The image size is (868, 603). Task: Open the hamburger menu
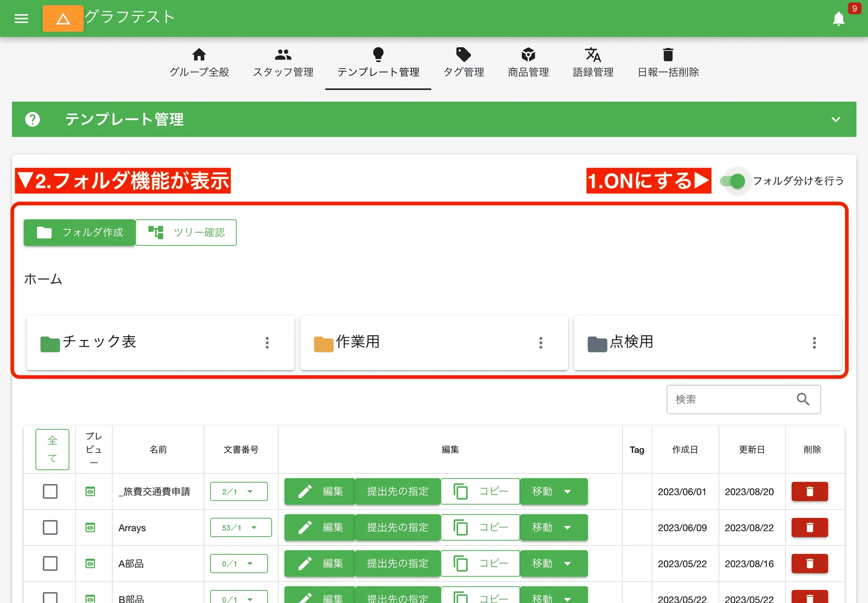point(21,19)
